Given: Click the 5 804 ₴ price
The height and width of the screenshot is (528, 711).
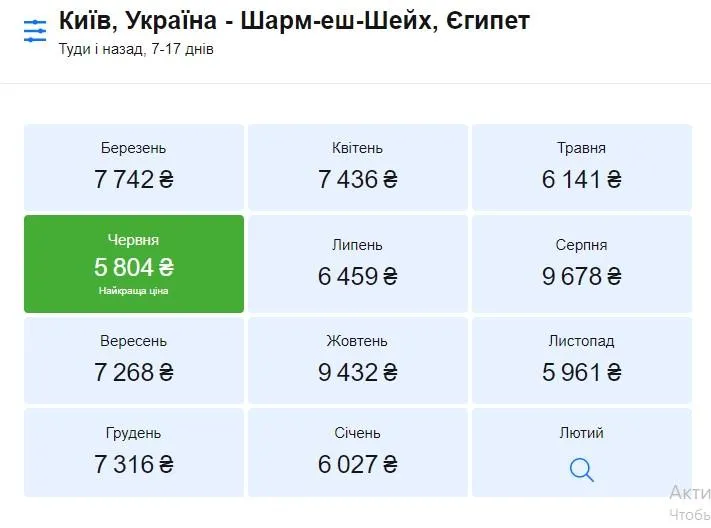Looking at the screenshot, I should coord(134,267).
